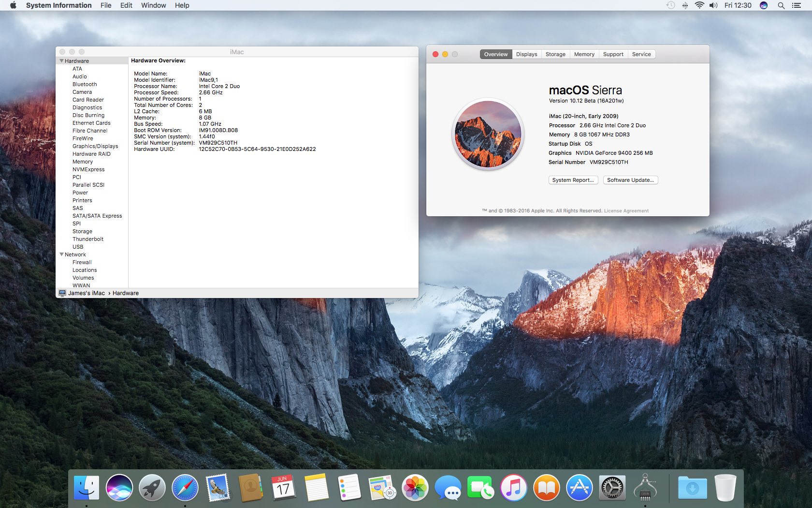The width and height of the screenshot is (812, 508).
Task: Click the System Report... button
Action: [x=573, y=180]
